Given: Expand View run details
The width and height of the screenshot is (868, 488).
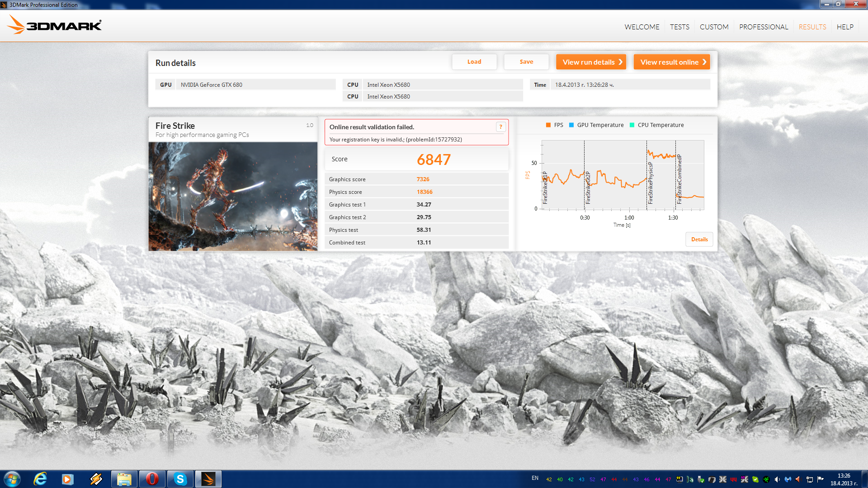Looking at the screenshot, I should pyautogui.click(x=591, y=62).
